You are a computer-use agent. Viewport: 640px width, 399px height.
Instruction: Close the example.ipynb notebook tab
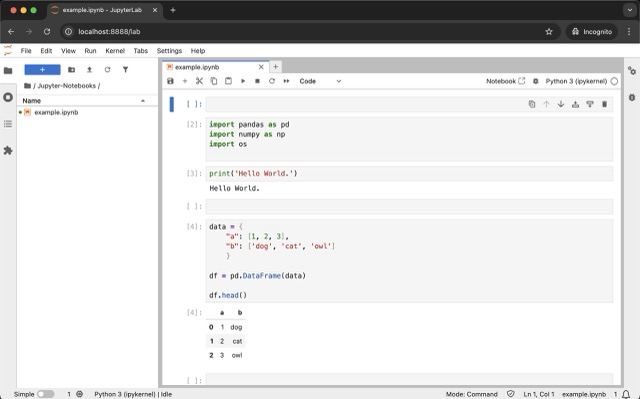click(261, 67)
